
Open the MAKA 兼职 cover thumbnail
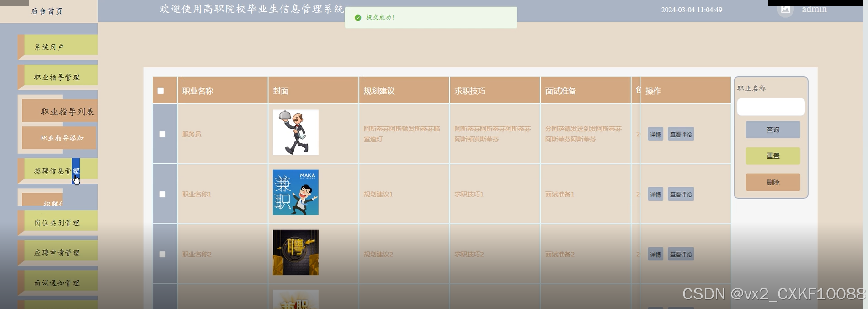click(x=296, y=192)
